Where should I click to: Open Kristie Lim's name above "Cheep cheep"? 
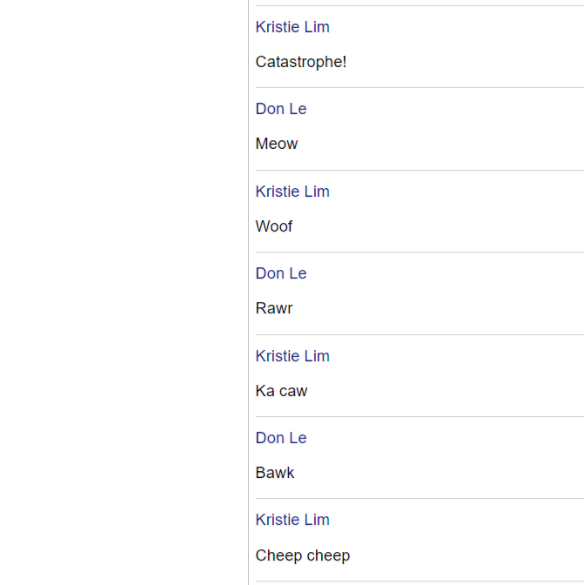(x=292, y=520)
